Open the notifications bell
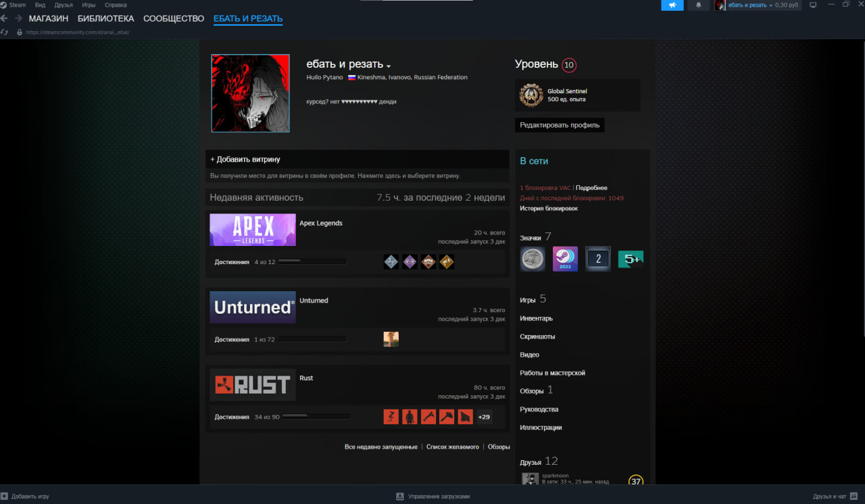This screenshot has width=865, height=504. (698, 5)
